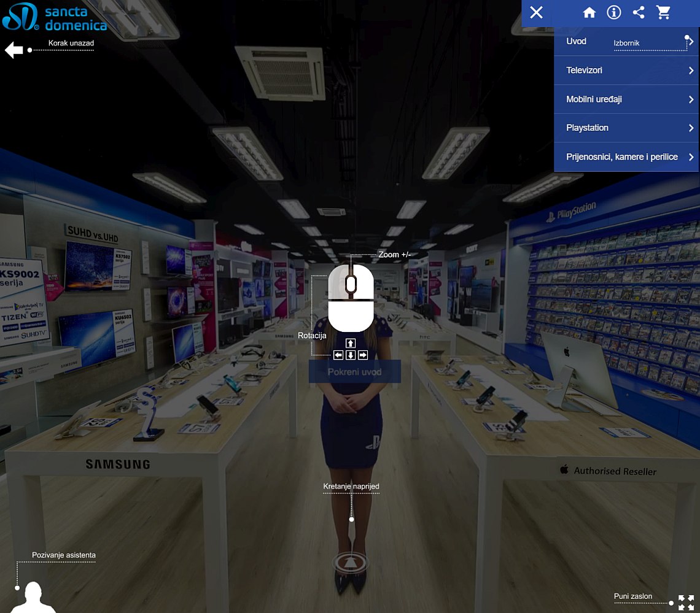
Task: Click the left arrow key icon
Action: point(338,355)
